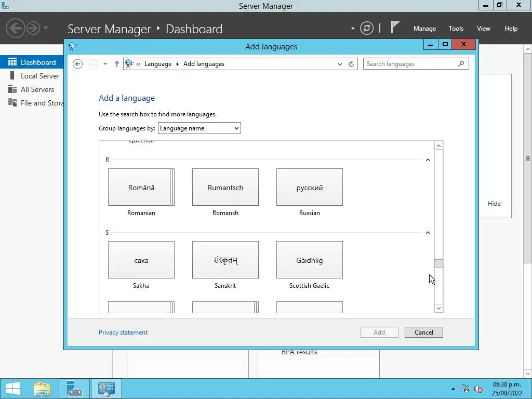Click Add languages in the breadcrumb path
The image size is (532, 399).
coord(204,64)
